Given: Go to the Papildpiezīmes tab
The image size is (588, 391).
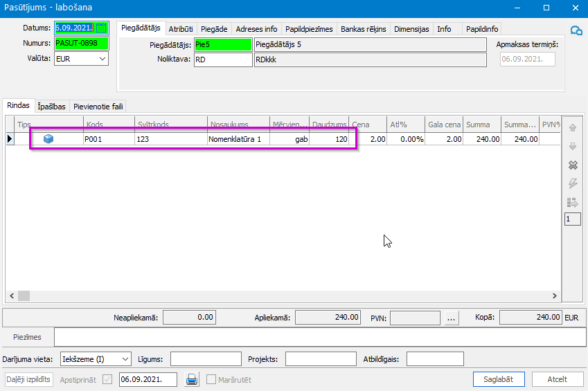Looking at the screenshot, I should point(309,29).
